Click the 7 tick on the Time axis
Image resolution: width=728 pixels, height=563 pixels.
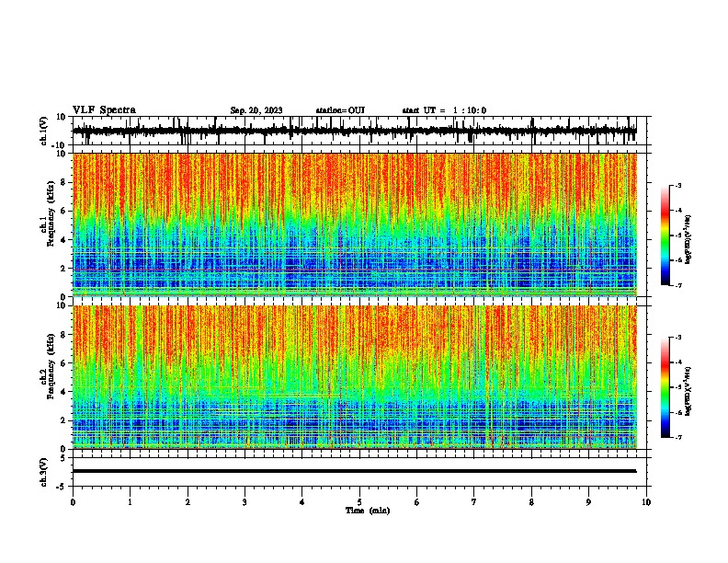pyautogui.click(x=474, y=502)
